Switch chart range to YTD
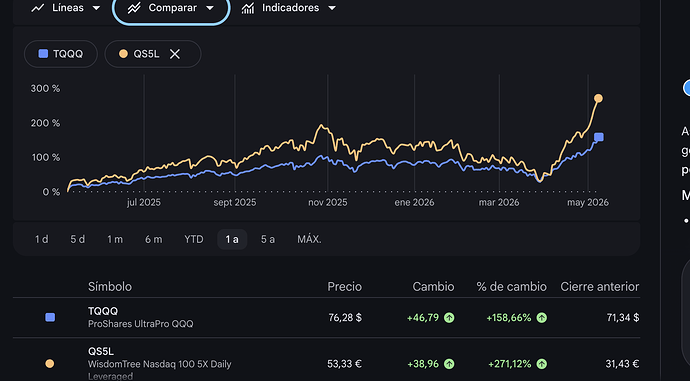The width and height of the screenshot is (690, 381). point(194,239)
